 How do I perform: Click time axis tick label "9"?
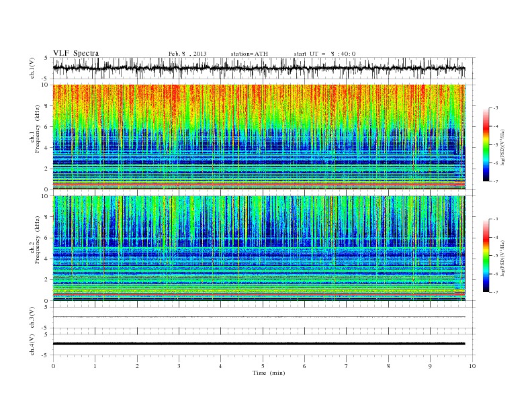pos(430,366)
